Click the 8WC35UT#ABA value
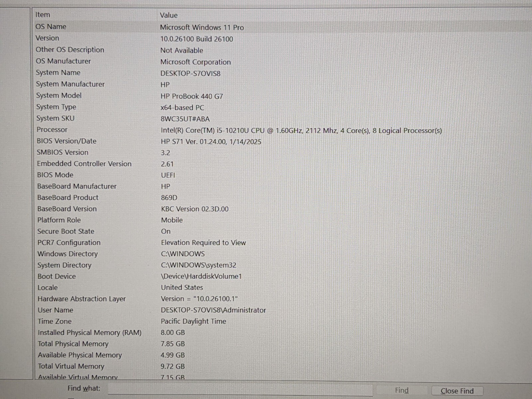This screenshot has height=399, width=532. [x=185, y=119]
